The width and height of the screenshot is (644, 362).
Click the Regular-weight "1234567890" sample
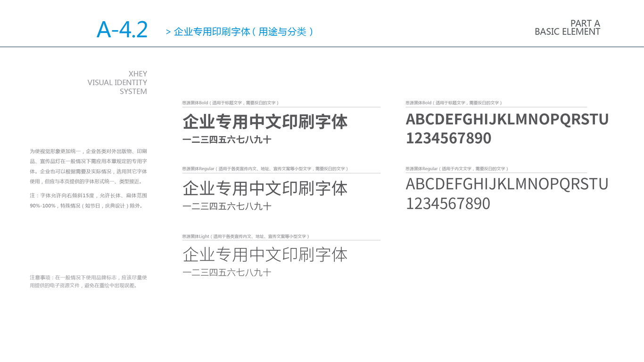coord(448,204)
